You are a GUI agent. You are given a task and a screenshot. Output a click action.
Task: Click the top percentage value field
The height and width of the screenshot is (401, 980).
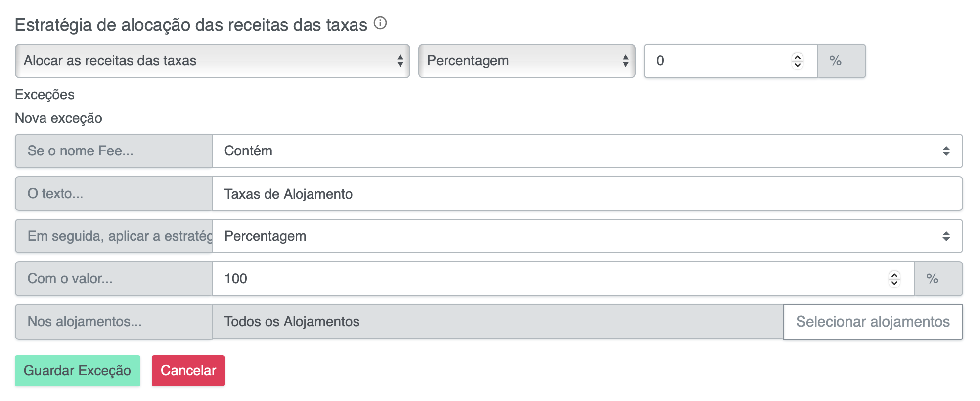[x=717, y=61]
